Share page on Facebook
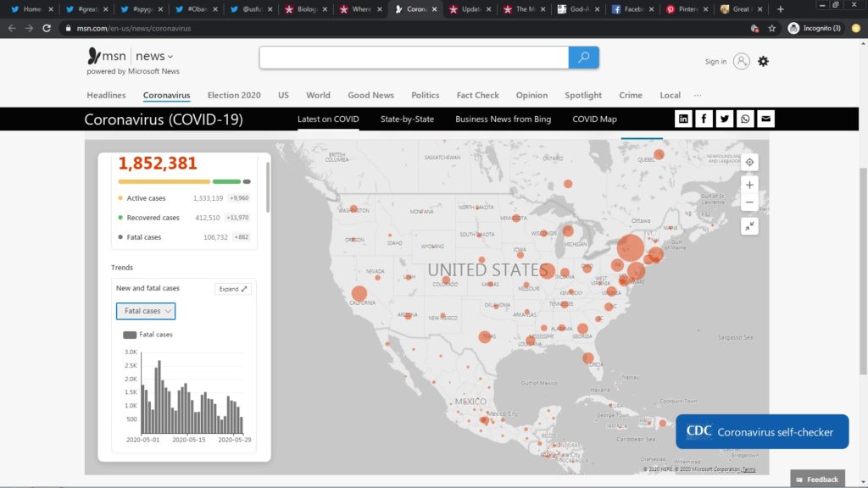The image size is (868, 488). click(704, 119)
